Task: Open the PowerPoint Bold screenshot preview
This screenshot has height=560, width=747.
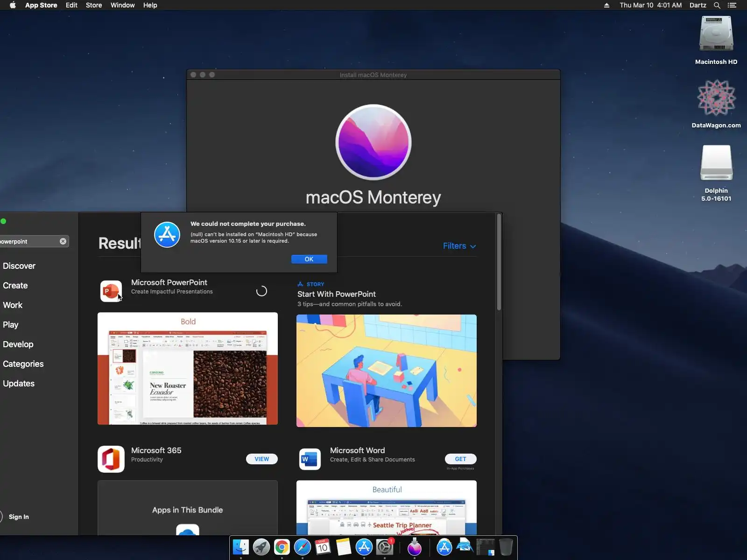Action: tap(188, 369)
